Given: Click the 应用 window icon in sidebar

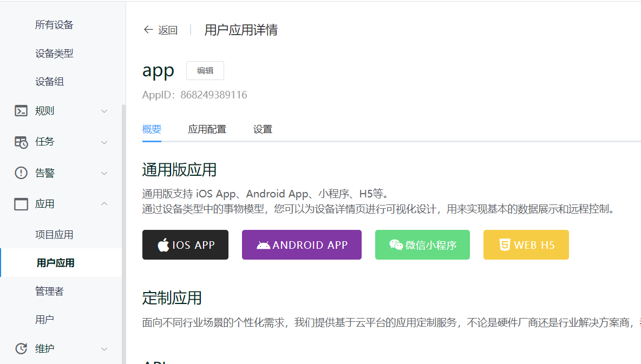Looking at the screenshot, I should [x=21, y=204].
